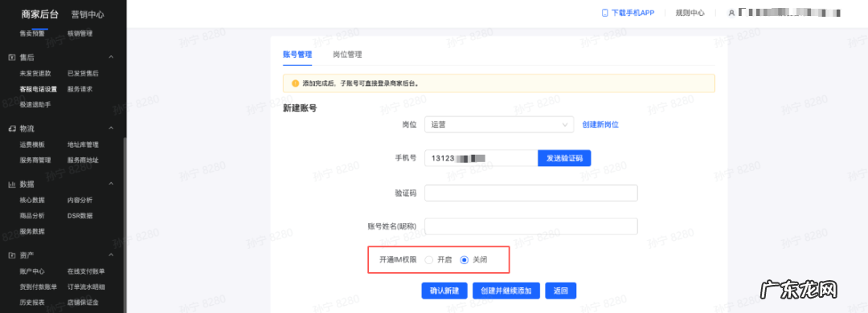The width and height of the screenshot is (868, 313).
Task: Click the 物流 truck icon
Action: (x=11, y=128)
